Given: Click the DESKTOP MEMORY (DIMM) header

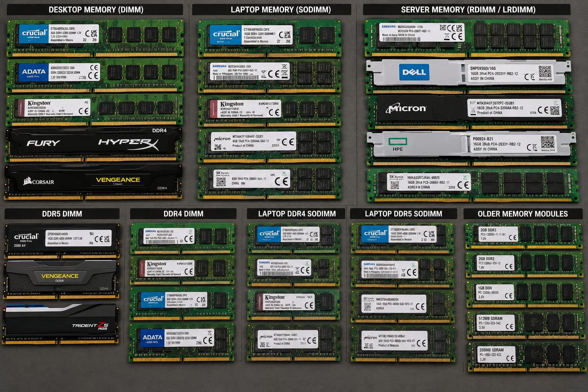Looking at the screenshot, I should tap(96, 10).
